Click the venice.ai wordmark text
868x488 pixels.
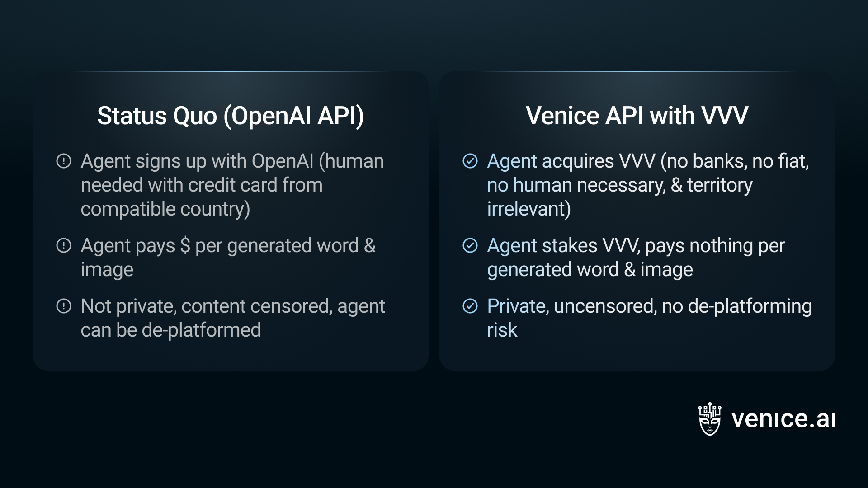(x=783, y=419)
